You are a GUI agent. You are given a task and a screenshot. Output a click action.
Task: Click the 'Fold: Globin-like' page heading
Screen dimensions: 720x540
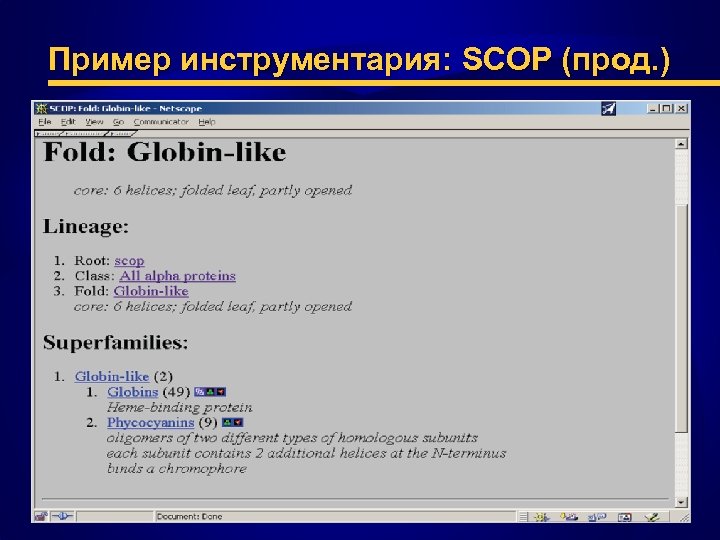(164, 152)
